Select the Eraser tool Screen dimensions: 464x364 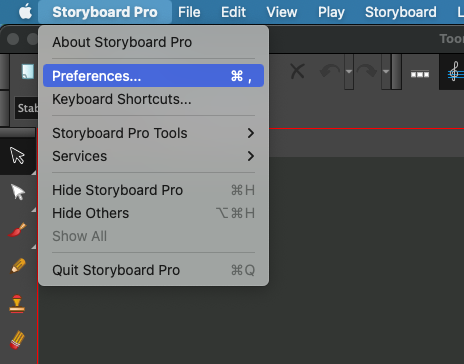17,340
